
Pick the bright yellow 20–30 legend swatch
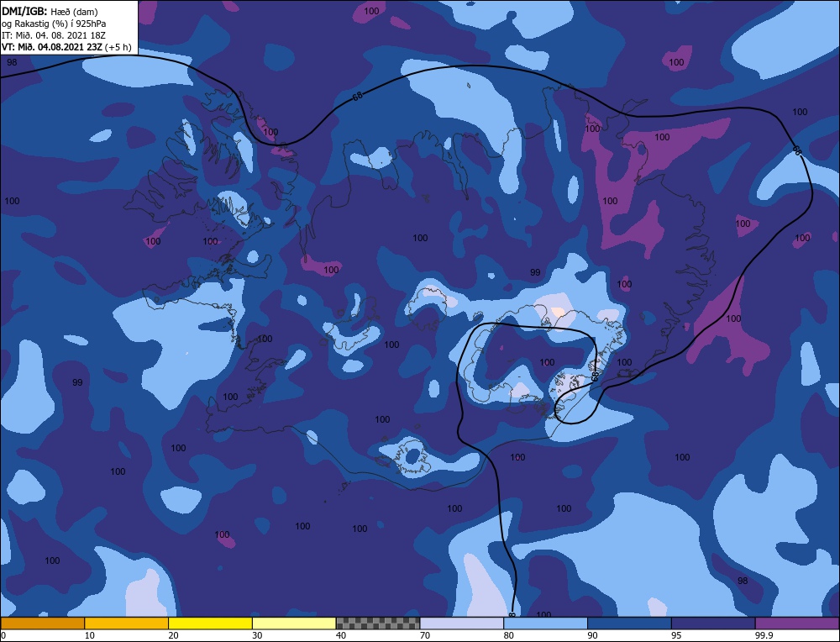point(210,624)
